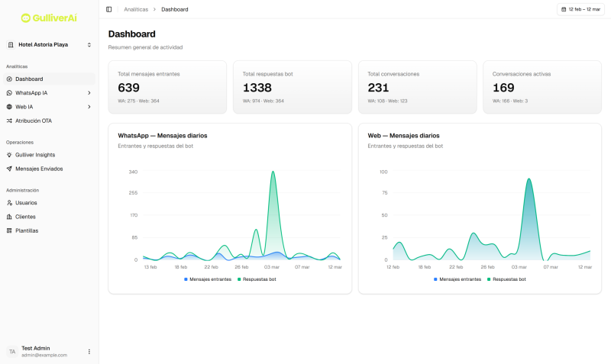Viewport: 611px width, 364px height.
Task: Open the 12 feb – 12 mar date range picker
Action: click(x=580, y=9)
